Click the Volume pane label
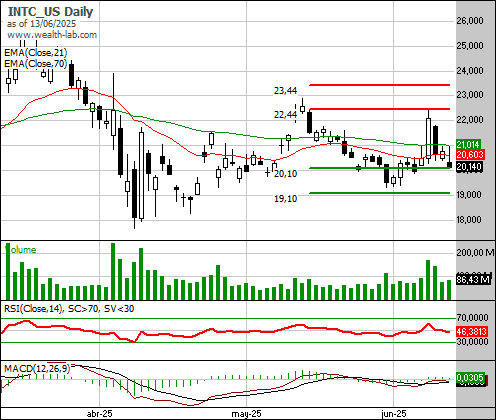The width and height of the screenshot is (496, 420). 21,250
